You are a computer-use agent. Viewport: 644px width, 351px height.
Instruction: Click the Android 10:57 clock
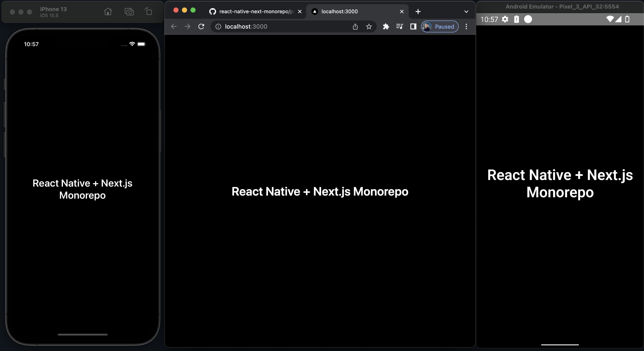489,19
